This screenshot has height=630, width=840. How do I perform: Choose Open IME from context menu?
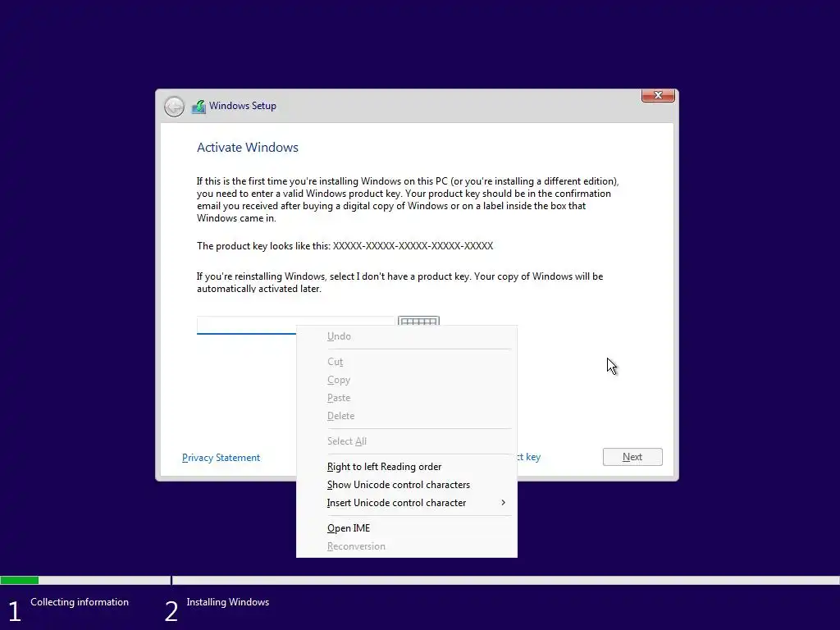pyautogui.click(x=406, y=528)
